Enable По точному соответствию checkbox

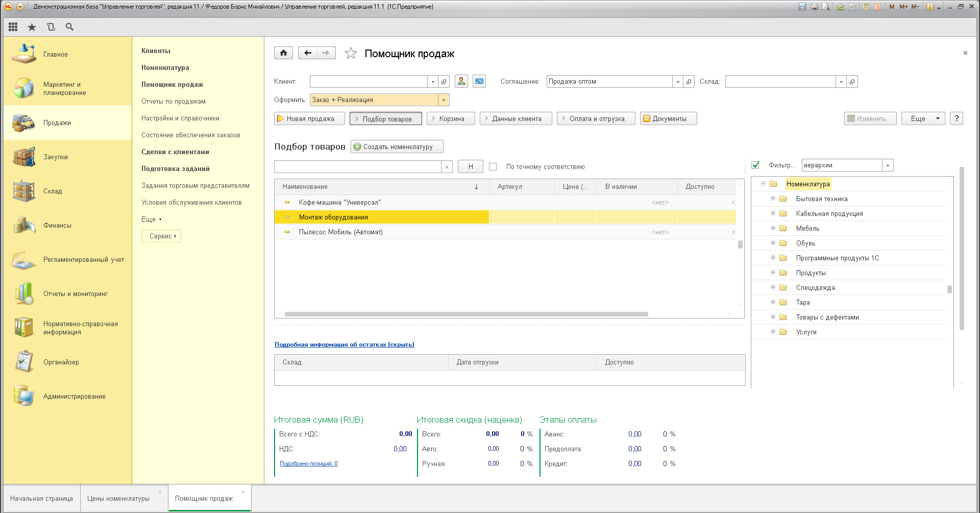pyautogui.click(x=493, y=167)
